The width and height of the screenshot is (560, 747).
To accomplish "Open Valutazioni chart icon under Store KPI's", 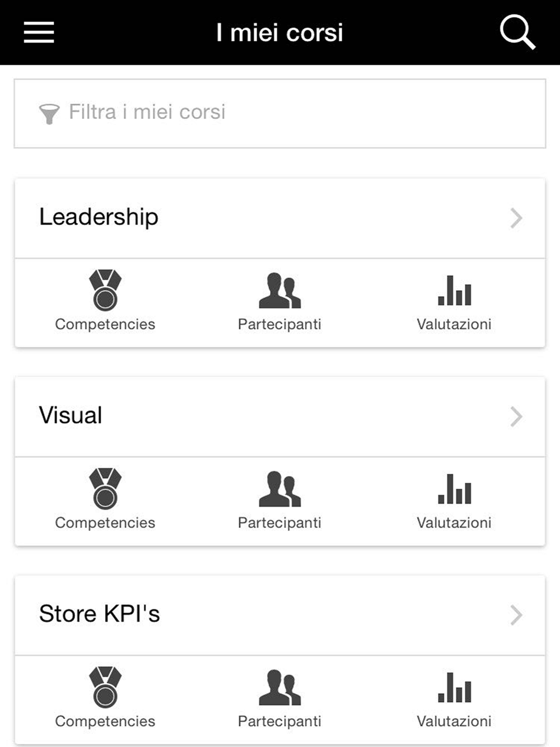I will [454, 687].
